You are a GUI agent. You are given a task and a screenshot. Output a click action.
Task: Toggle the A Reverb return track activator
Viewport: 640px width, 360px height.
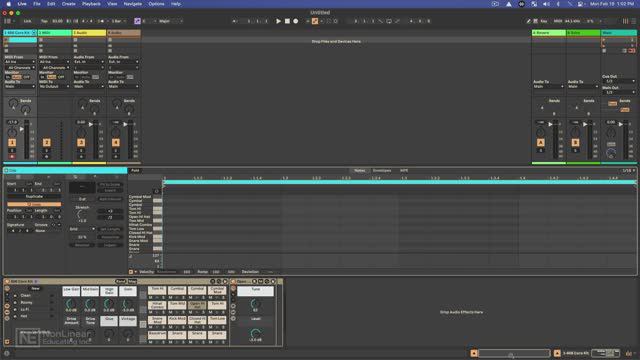[540, 142]
